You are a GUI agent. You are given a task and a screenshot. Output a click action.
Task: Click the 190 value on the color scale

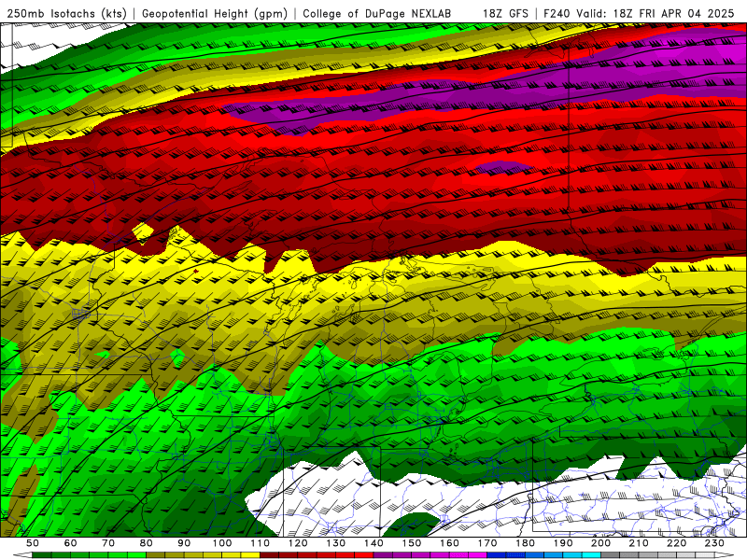[563, 543]
